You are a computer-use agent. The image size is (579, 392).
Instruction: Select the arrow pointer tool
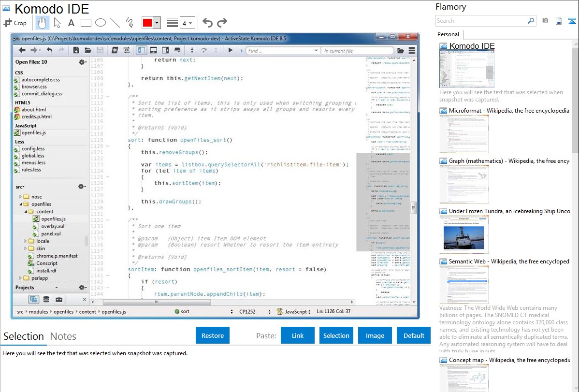tap(57, 23)
